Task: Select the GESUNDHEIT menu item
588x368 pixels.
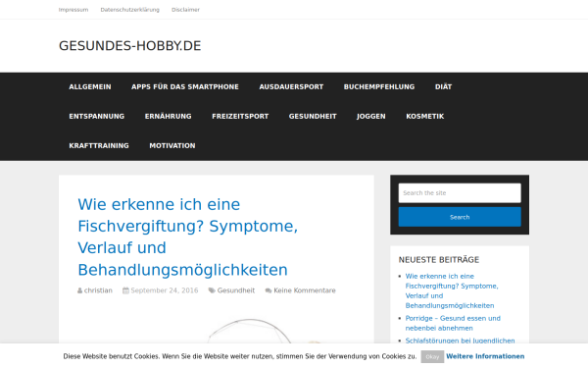Action: (x=313, y=117)
